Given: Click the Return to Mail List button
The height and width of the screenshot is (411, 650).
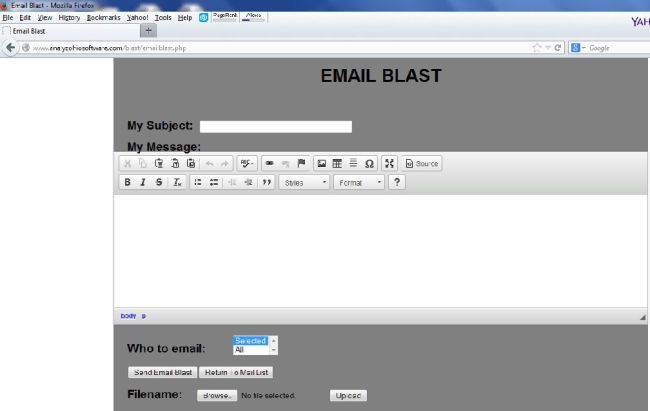Looking at the screenshot, I should (236, 372).
